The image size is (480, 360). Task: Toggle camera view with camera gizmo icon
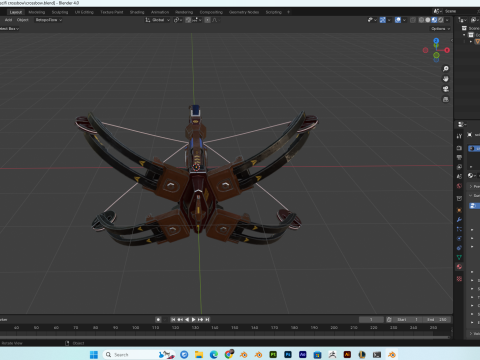[x=446, y=89]
